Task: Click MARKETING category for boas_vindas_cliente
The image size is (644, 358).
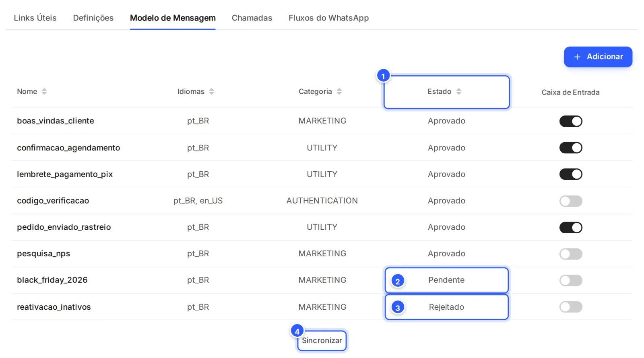Action: click(322, 121)
